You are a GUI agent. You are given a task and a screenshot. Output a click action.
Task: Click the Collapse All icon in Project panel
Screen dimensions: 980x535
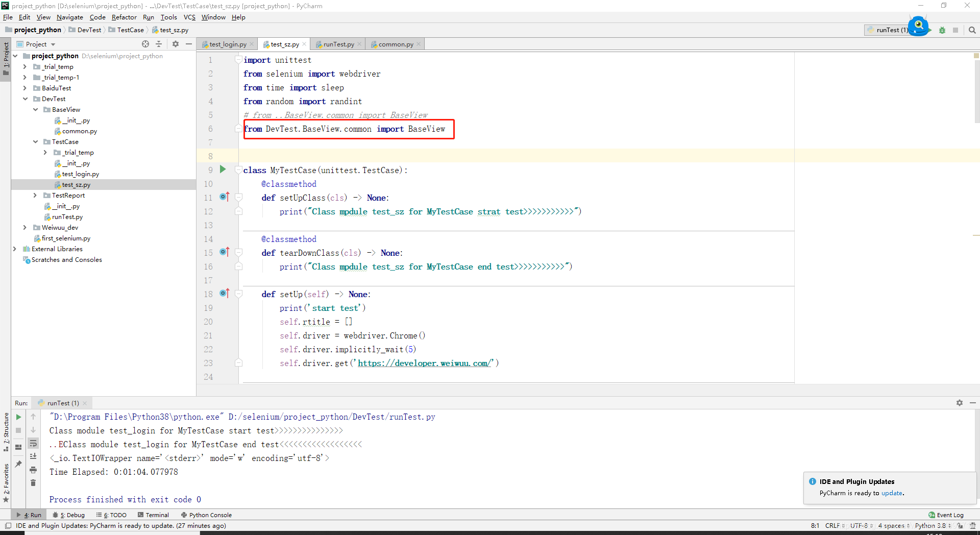(159, 44)
